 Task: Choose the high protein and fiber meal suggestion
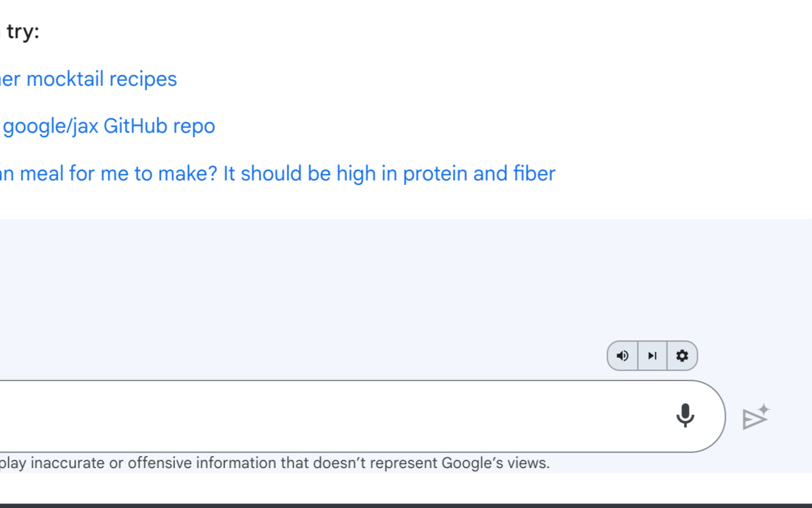[x=278, y=173]
